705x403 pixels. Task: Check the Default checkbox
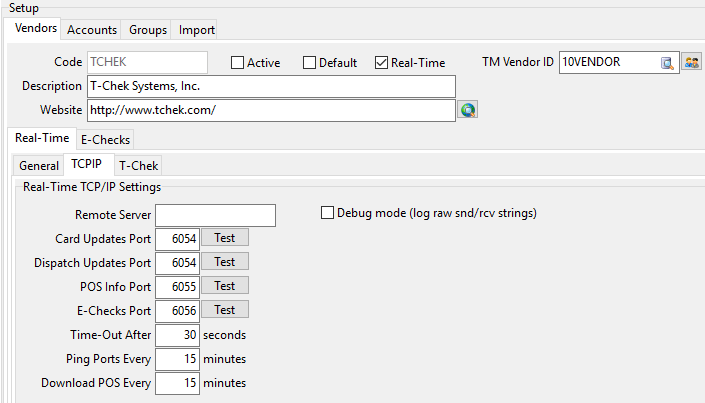310,63
